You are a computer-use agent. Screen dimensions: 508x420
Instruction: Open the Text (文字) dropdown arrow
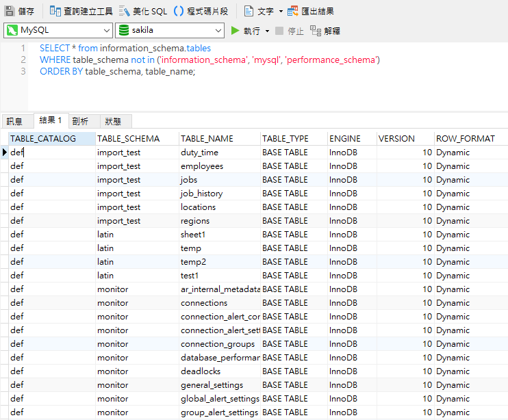281,11
